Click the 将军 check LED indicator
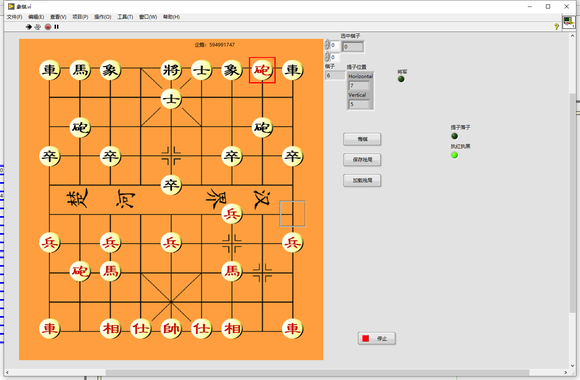580x380 pixels. pyautogui.click(x=401, y=79)
